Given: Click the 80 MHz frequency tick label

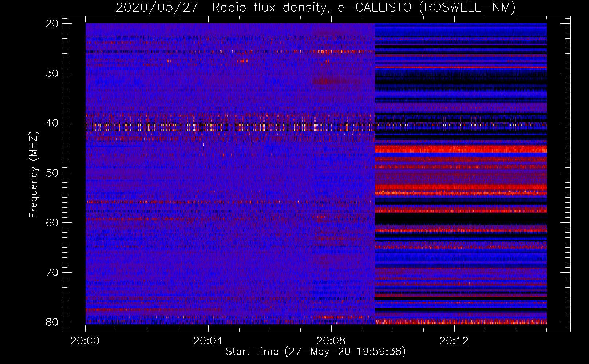Looking at the screenshot, I should click(52, 322).
